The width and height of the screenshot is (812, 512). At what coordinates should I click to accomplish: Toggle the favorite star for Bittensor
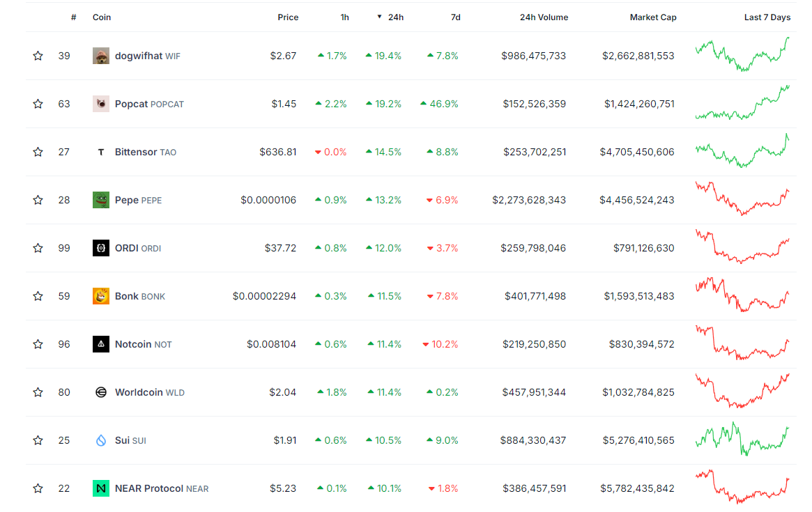pyautogui.click(x=38, y=152)
